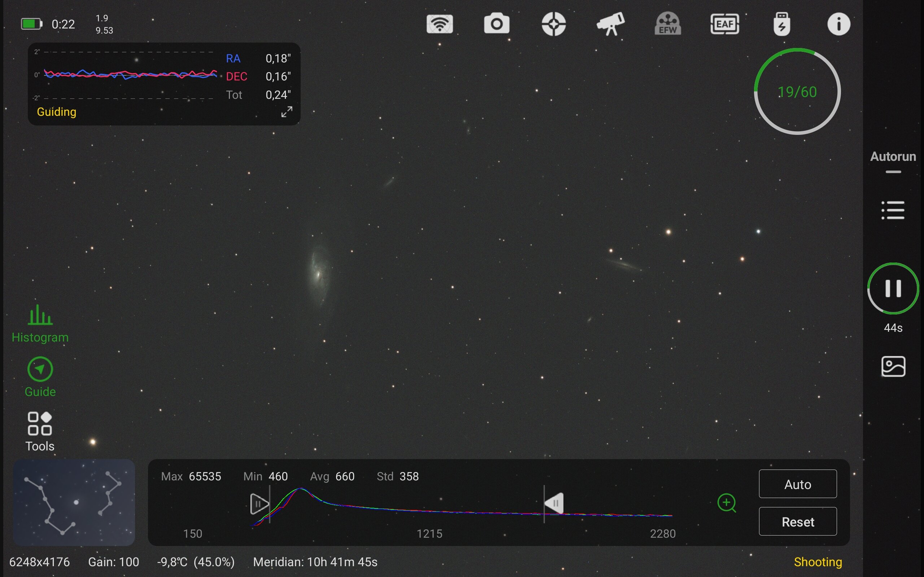Open the Autorun mode selector

pos(893,157)
